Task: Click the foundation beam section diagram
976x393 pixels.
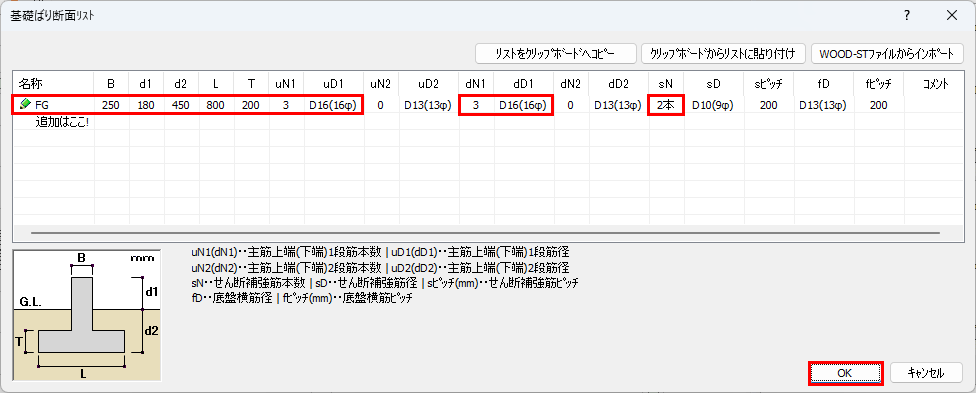Action: coord(87,315)
